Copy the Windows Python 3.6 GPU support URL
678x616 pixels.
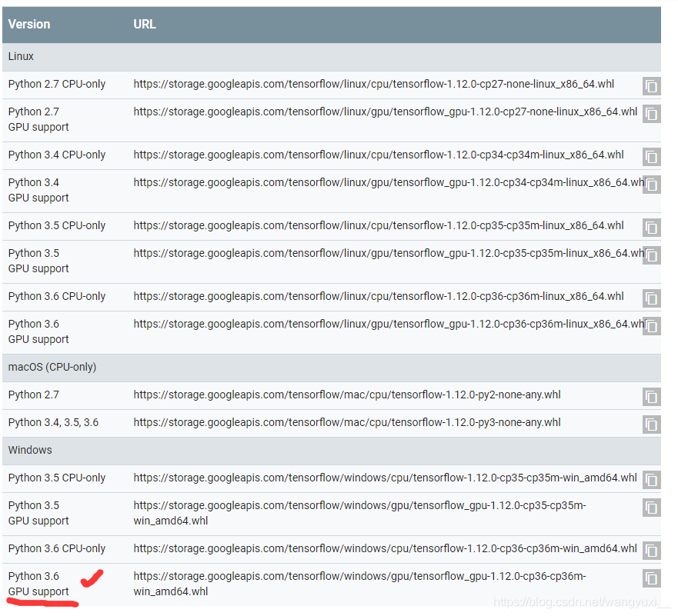pyautogui.click(x=651, y=578)
